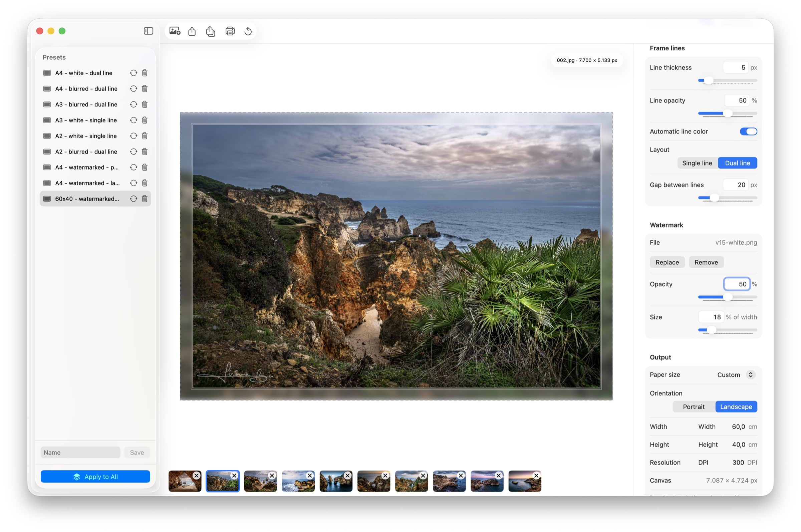Remove the first thumbnail from the filmstrip
This screenshot has height=532, width=801.
pyautogui.click(x=197, y=476)
